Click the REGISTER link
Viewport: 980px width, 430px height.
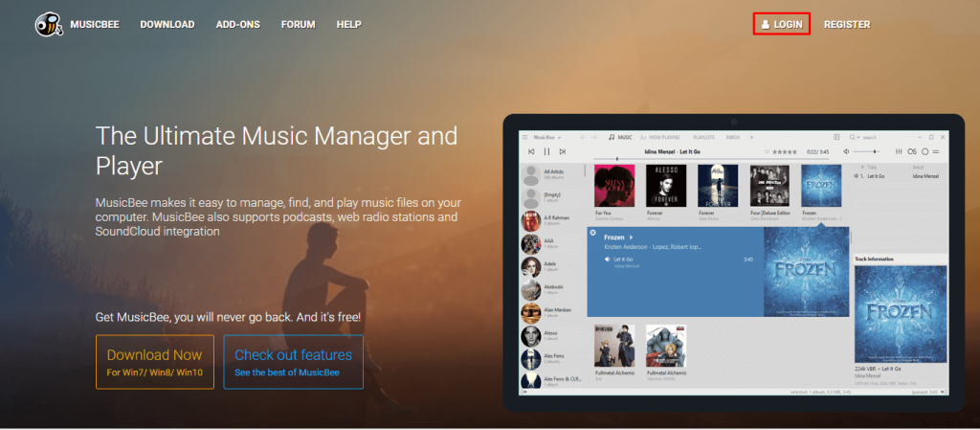pos(847,24)
